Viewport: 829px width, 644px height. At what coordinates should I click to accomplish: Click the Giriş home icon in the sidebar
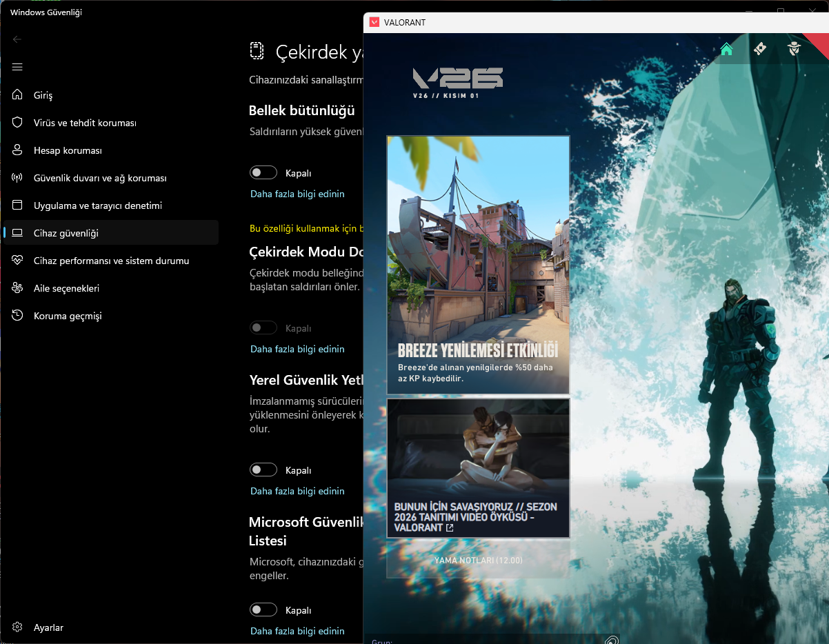(18, 95)
